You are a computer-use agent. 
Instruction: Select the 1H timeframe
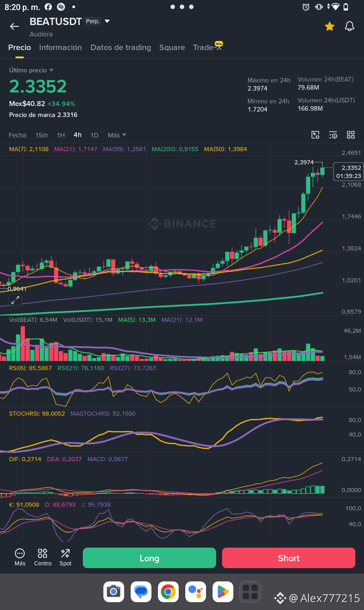click(x=61, y=135)
